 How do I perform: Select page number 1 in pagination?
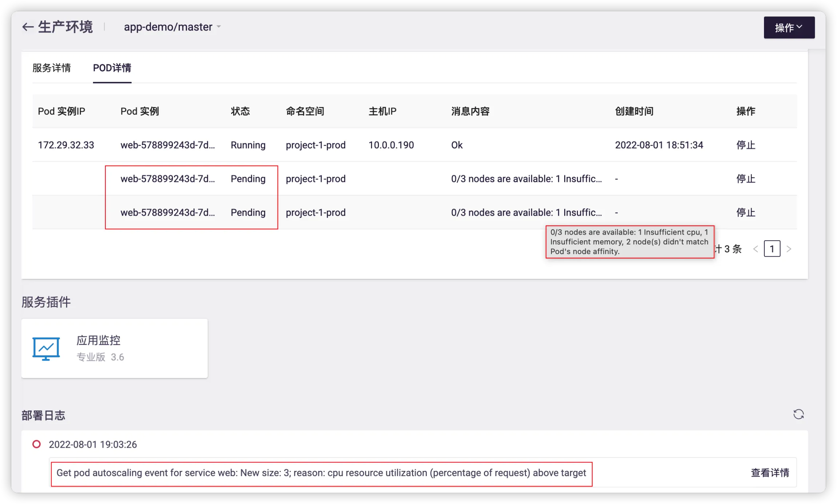pyautogui.click(x=772, y=249)
